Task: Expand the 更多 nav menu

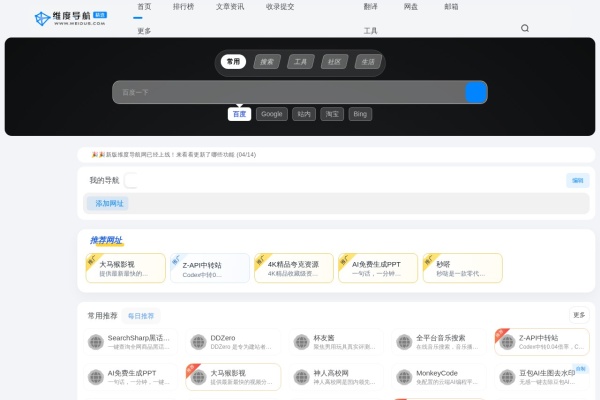Action: [x=144, y=31]
